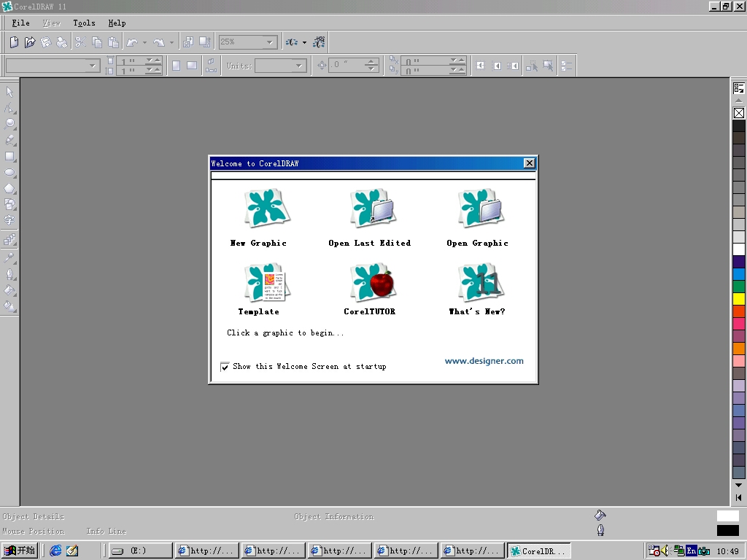Click the Cut scissors icon
Viewport: 747px width, 560px height.
pyautogui.click(x=80, y=42)
